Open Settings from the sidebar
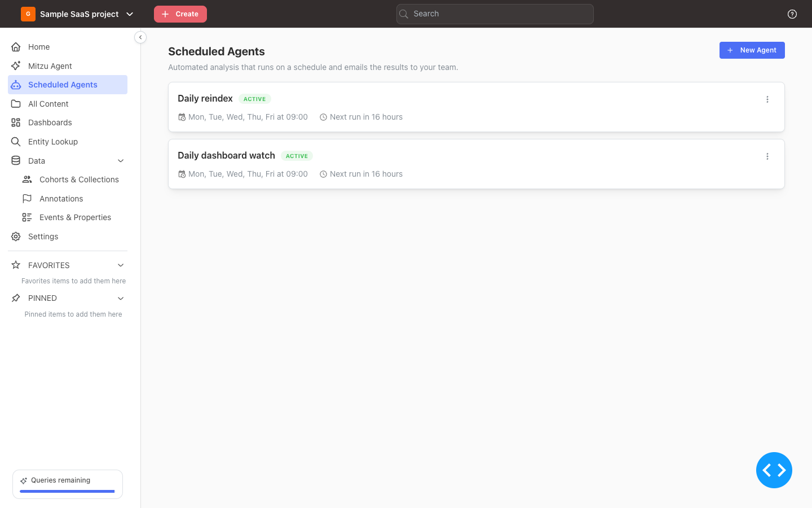 coord(68,237)
